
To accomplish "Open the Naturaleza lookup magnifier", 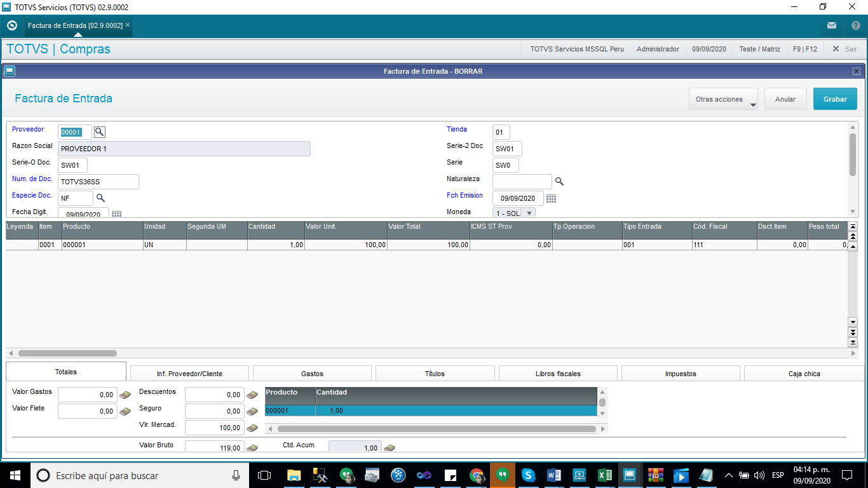I will 559,182.
